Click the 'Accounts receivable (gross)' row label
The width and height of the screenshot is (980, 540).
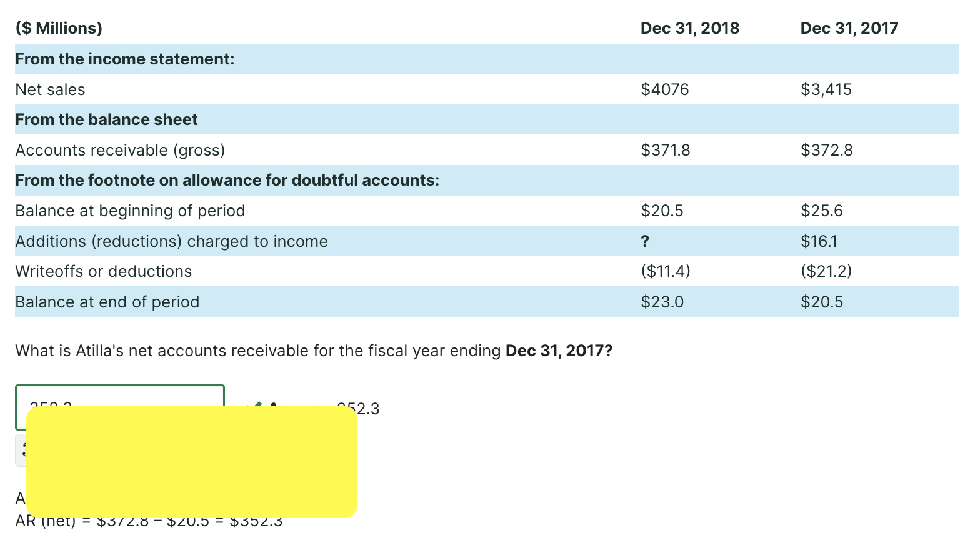pos(120,150)
